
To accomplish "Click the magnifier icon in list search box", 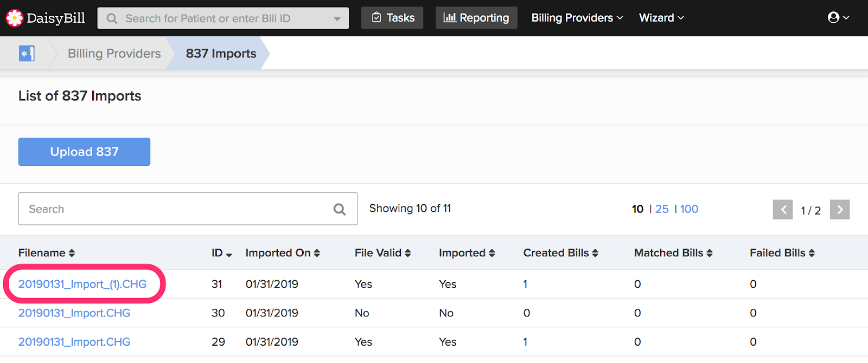I will point(340,209).
